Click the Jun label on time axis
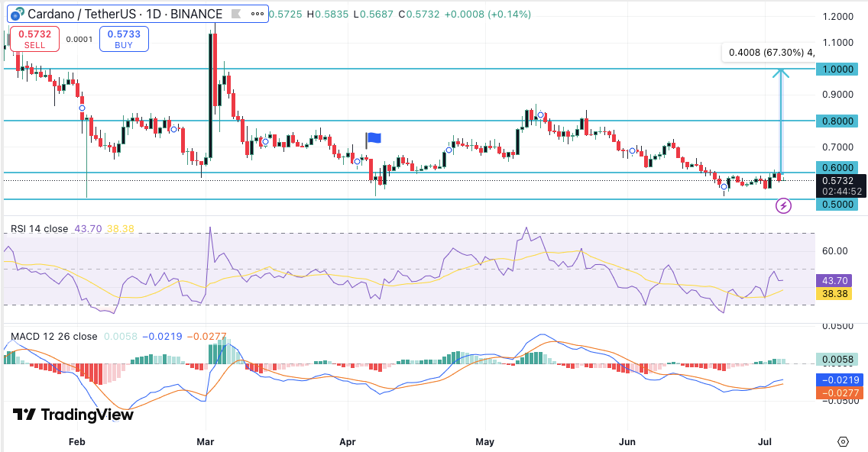 pyautogui.click(x=627, y=441)
